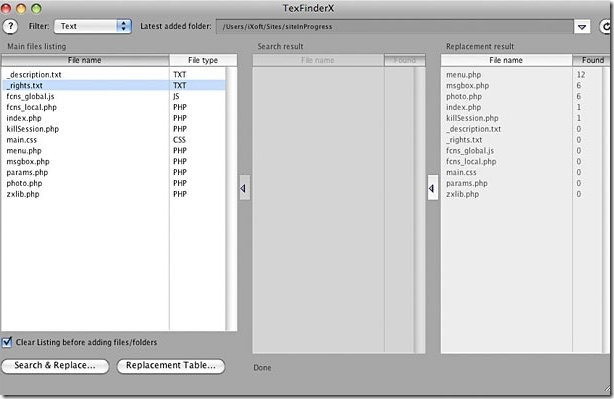Click params.php in Replacement result list

[467, 183]
